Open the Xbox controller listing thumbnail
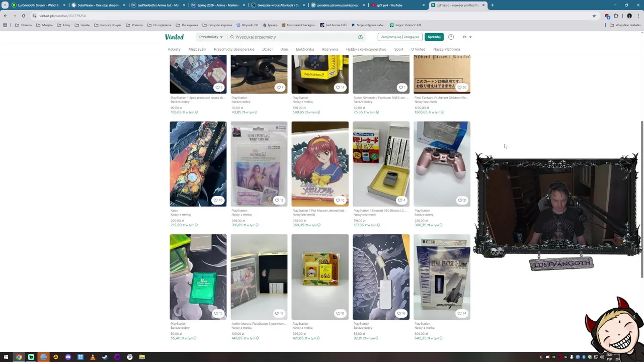644x362 pixels. coord(198,164)
